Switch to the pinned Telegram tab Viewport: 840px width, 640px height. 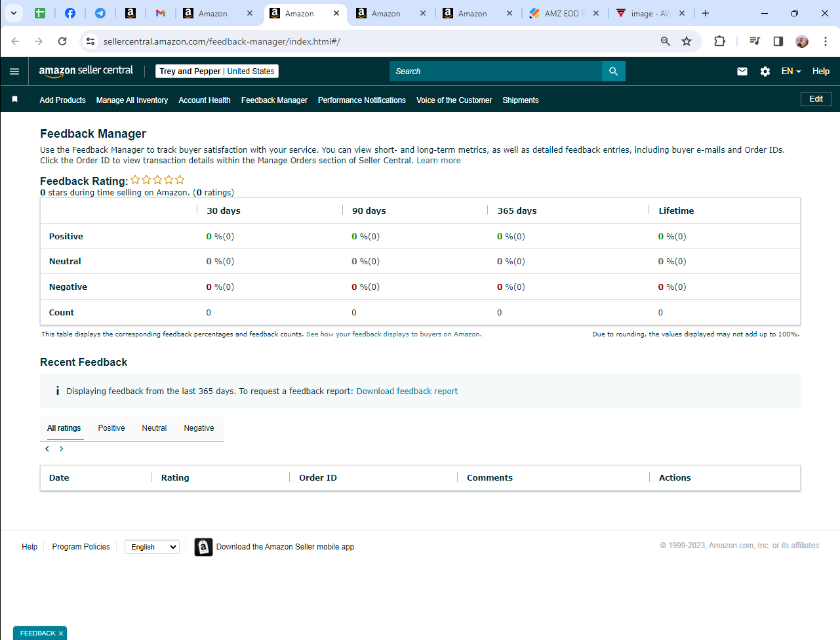[x=100, y=13]
